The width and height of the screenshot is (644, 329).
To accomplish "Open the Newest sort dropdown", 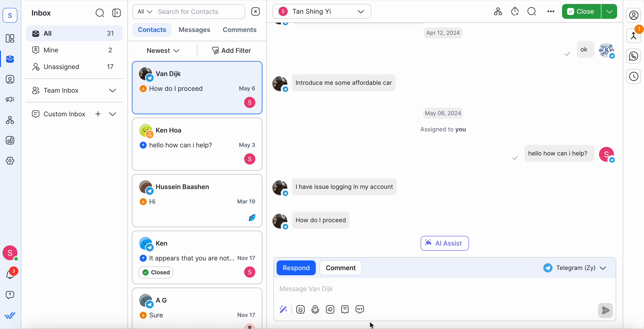I will click(163, 51).
